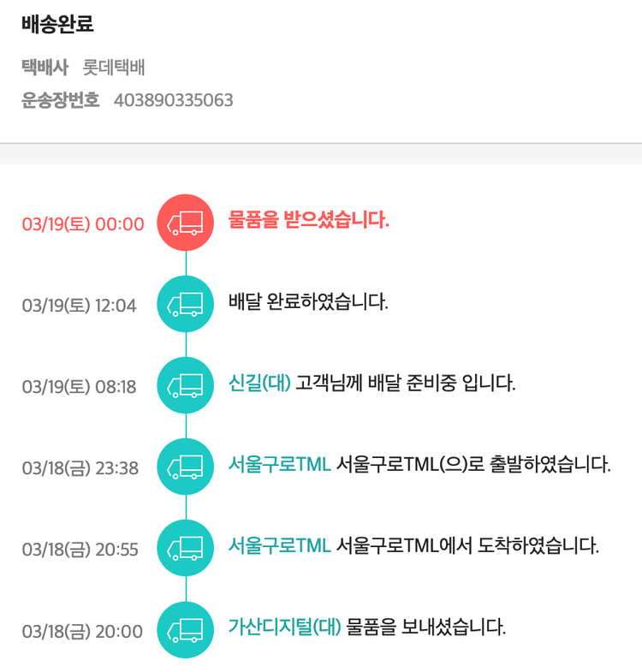The image size is (642, 672).
Task: Click the 배송완료 status heading
Action: [57, 24]
